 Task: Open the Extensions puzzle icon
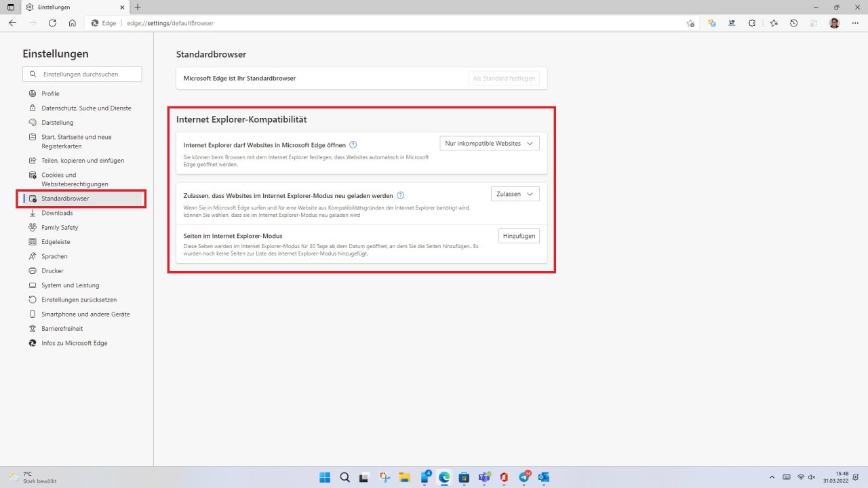click(752, 23)
